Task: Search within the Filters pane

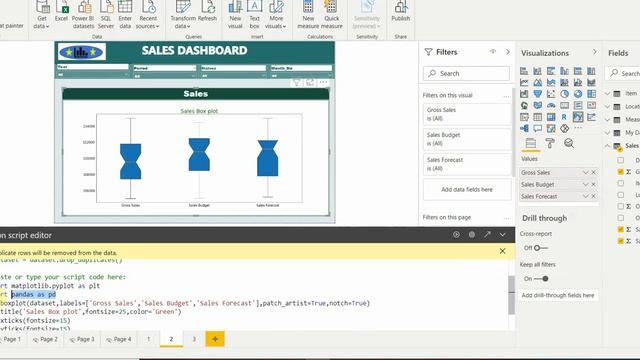Action: pyautogui.click(x=467, y=73)
